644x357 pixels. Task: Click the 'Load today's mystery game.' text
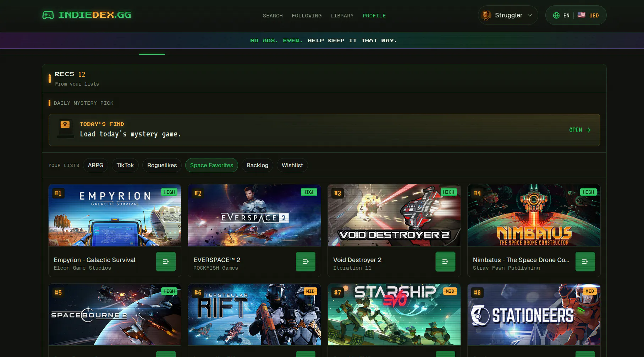(x=130, y=134)
